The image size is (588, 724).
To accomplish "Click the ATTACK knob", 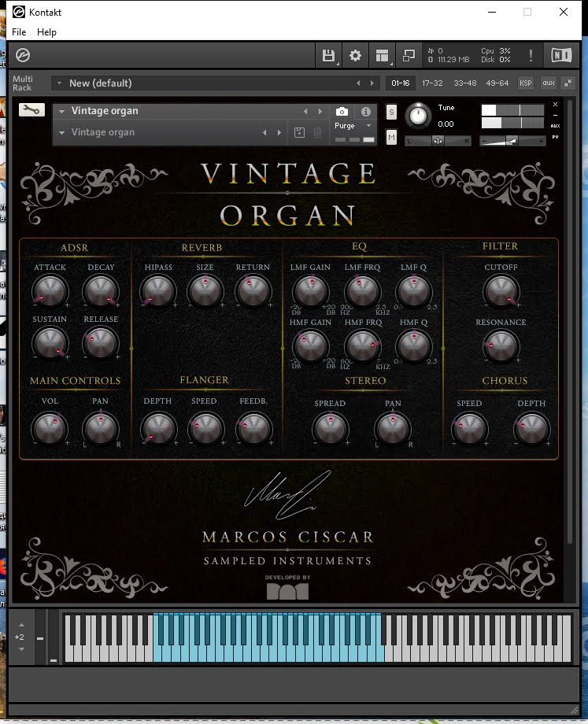I will [x=50, y=291].
